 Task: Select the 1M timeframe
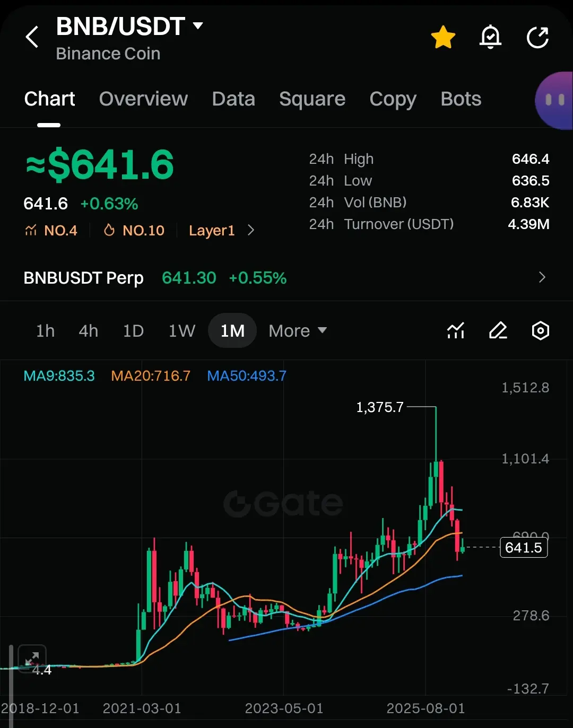[x=232, y=330]
